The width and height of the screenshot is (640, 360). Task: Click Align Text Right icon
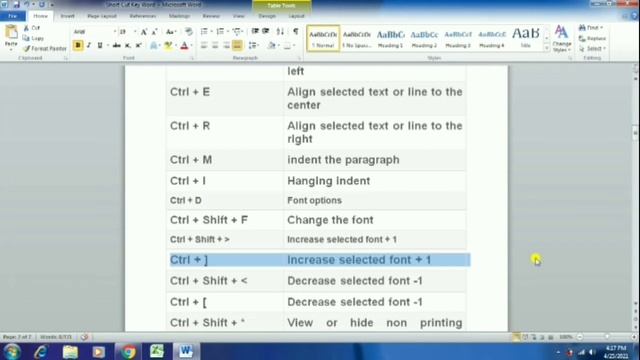226,45
